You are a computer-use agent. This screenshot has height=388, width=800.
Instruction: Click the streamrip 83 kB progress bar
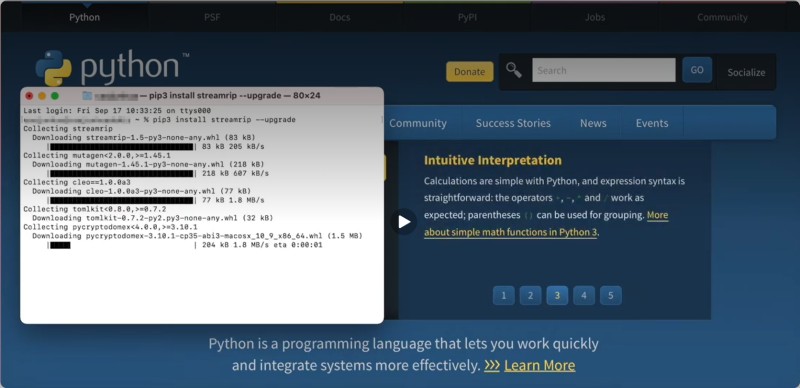(x=122, y=147)
